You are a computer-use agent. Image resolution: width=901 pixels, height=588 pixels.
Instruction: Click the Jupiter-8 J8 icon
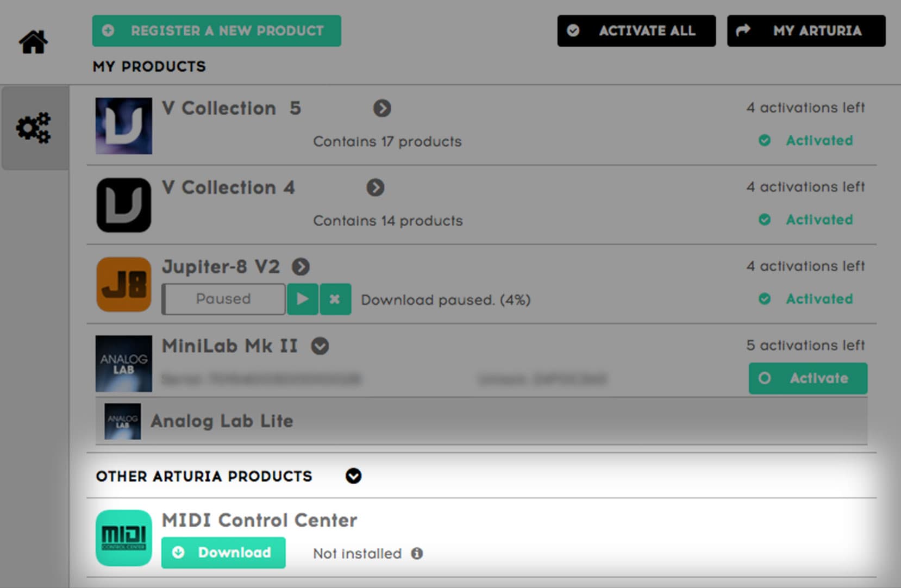point(124,284)
